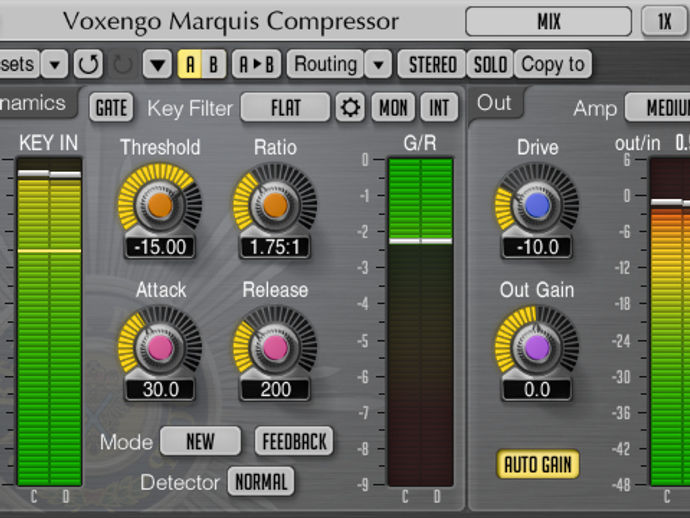The image size is (690, 518).
Task: Click the KEY IN label
Action: click(x=48, y=143)
